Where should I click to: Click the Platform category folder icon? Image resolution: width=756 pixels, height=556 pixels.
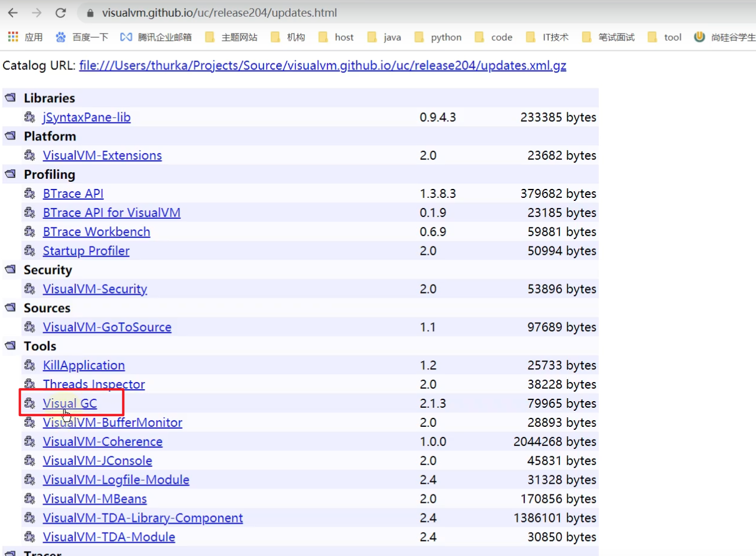click(x=10, y=136)
